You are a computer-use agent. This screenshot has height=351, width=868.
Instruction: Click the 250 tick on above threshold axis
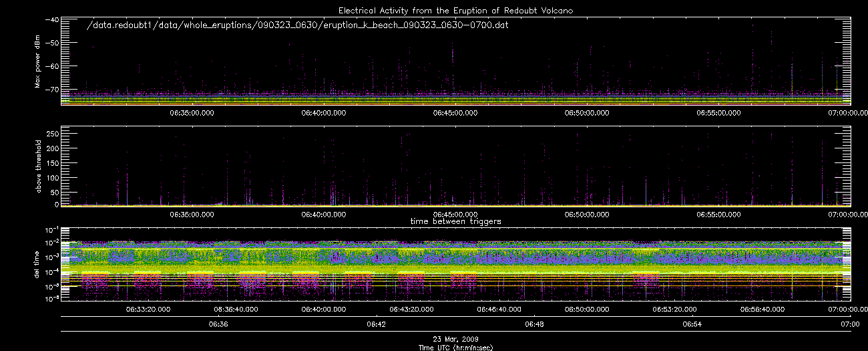coord(51,134)
